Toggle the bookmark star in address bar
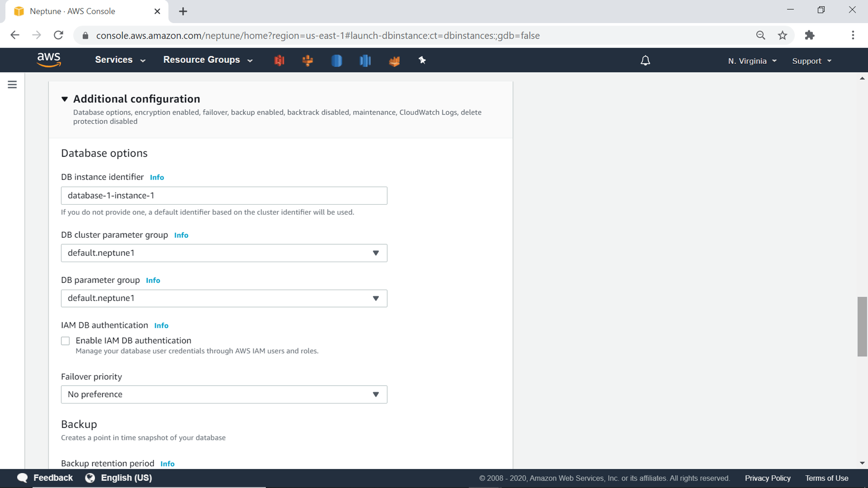Image resolution: width=868 pixels, height=488 pixels. (x=783, y=35)
